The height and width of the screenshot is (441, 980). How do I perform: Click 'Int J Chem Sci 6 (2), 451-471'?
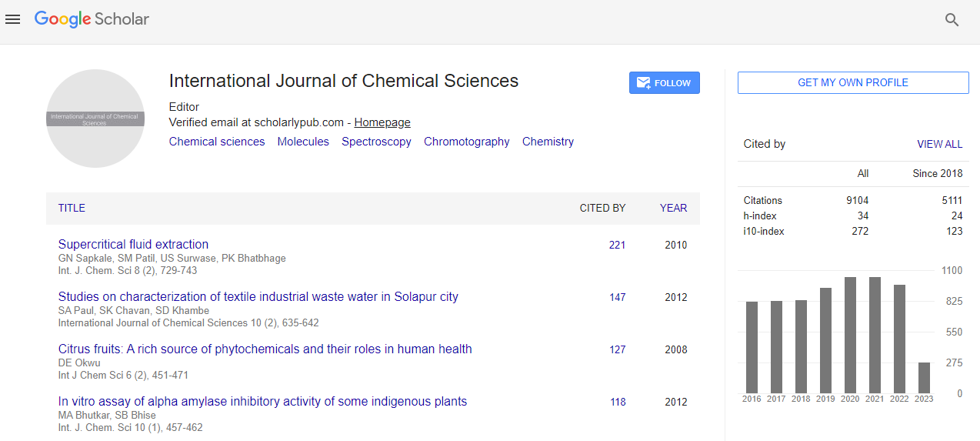(123, 376)
